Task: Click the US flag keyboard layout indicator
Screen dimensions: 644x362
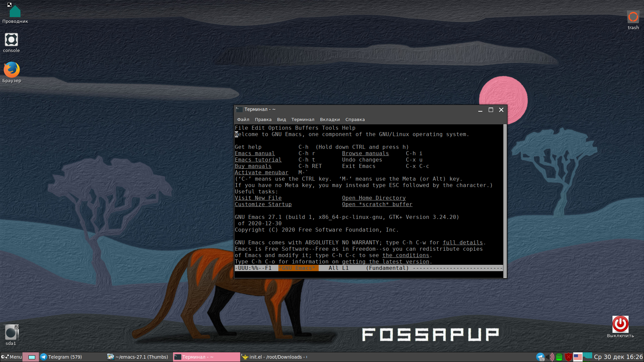Action: pyautogui.click(x=578, y=357)
